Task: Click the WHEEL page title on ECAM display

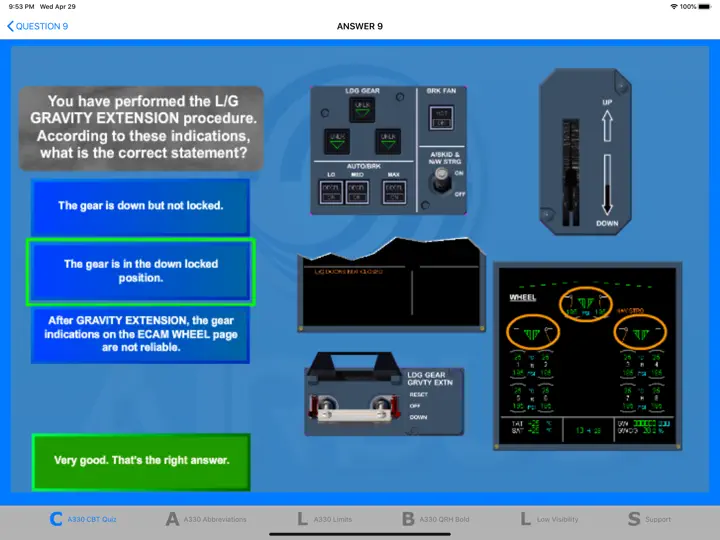Action: pos(523,298)
